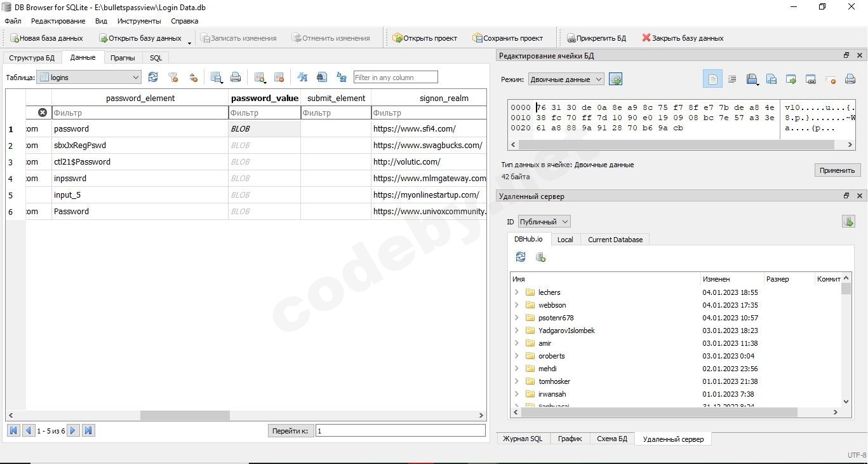Click the clear all filters funnel icon

click(173, 78)
